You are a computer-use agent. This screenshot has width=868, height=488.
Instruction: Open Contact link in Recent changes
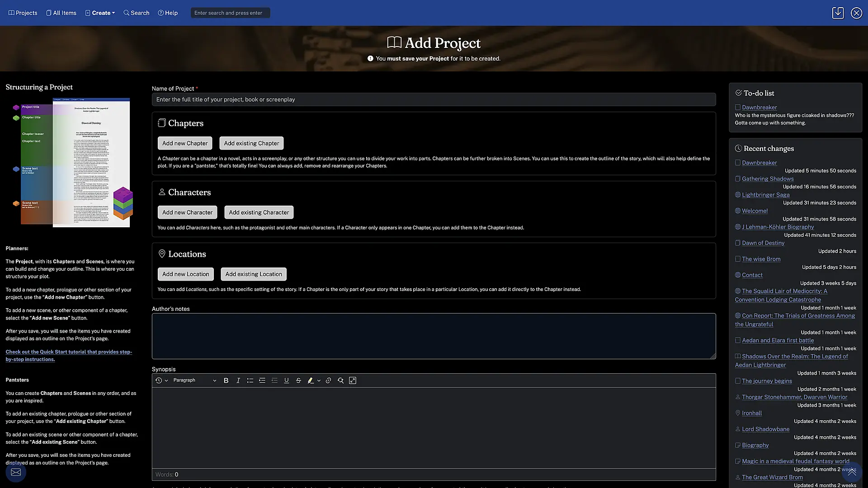(x=752, y=275)
